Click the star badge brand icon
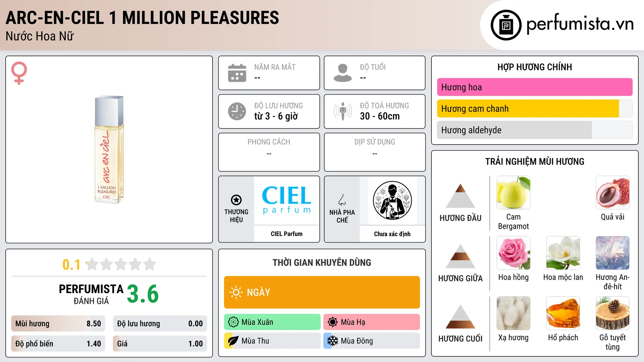The height and width of the screenshot is (362, 644). tap(236, 200)
